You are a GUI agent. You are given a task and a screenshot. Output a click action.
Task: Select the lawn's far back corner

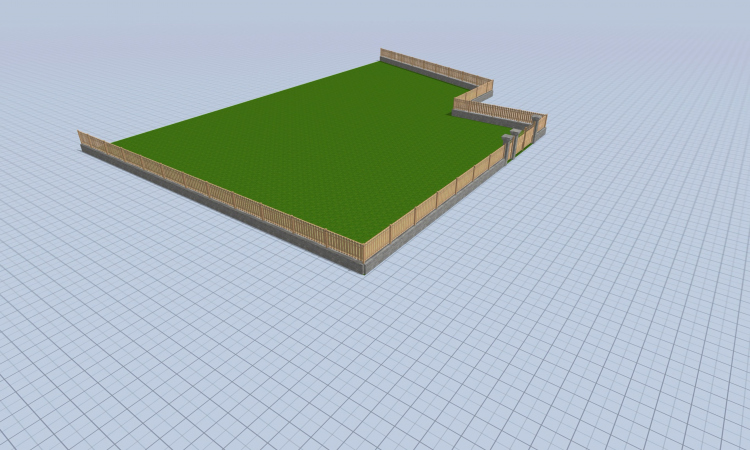coord(380,63)
